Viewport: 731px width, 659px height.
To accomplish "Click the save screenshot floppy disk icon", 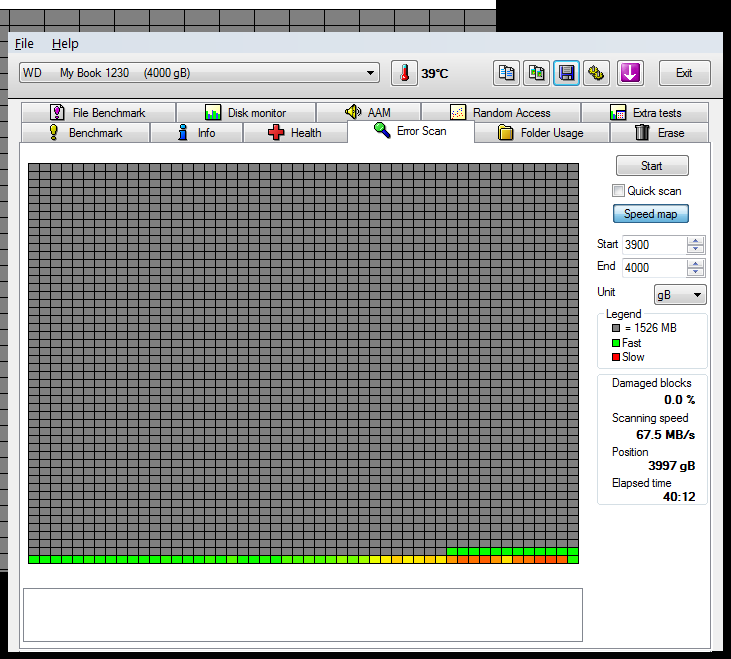I will coord(566,73).
